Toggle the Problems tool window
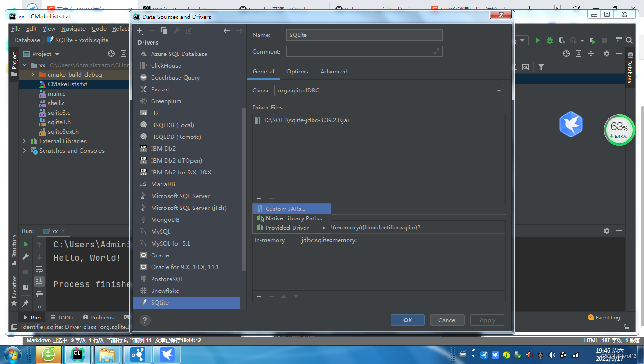644x364 pixels. [98, 317]
